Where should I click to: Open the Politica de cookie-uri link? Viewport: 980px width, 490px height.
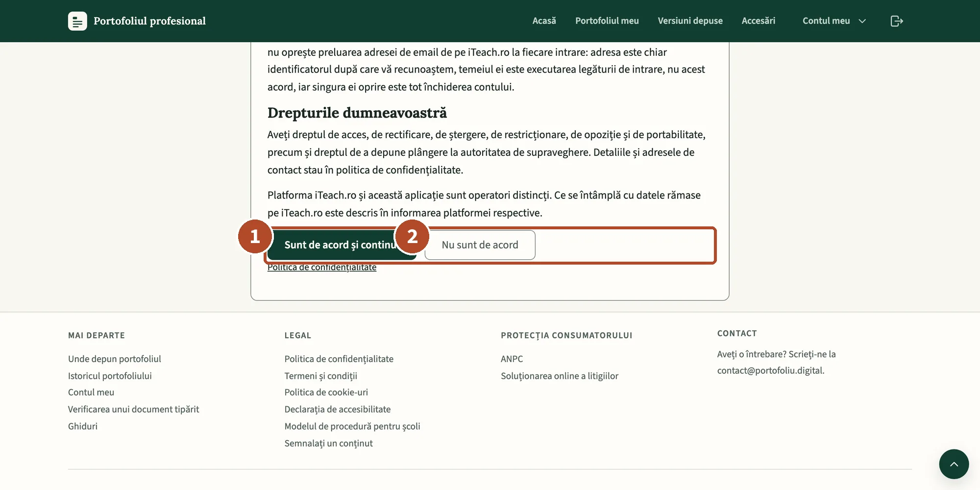coord(326,392)
